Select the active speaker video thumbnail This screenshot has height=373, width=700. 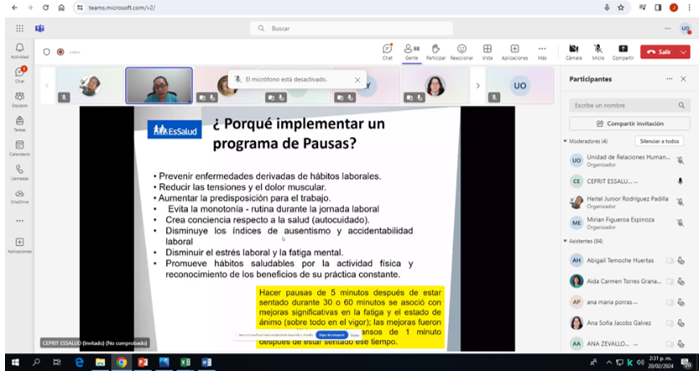(x=159, y=86)
